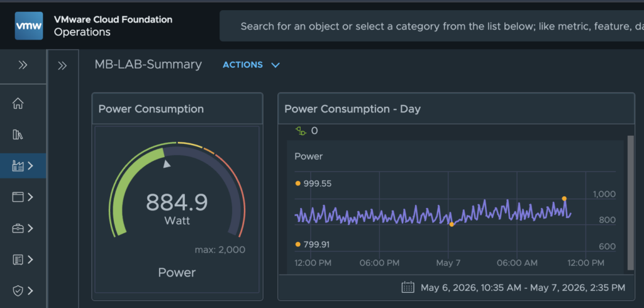Screen dimensions: 644x308
Task: Click the object search input field
Action: (431, 26)
